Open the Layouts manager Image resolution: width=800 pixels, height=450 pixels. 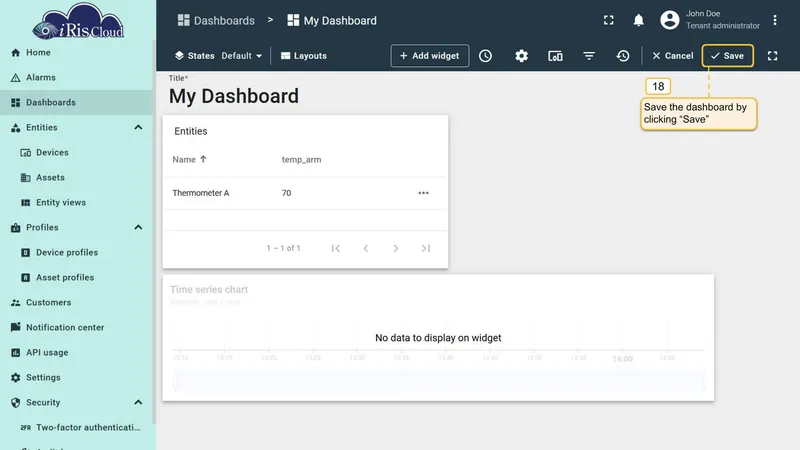click(304, 56)
